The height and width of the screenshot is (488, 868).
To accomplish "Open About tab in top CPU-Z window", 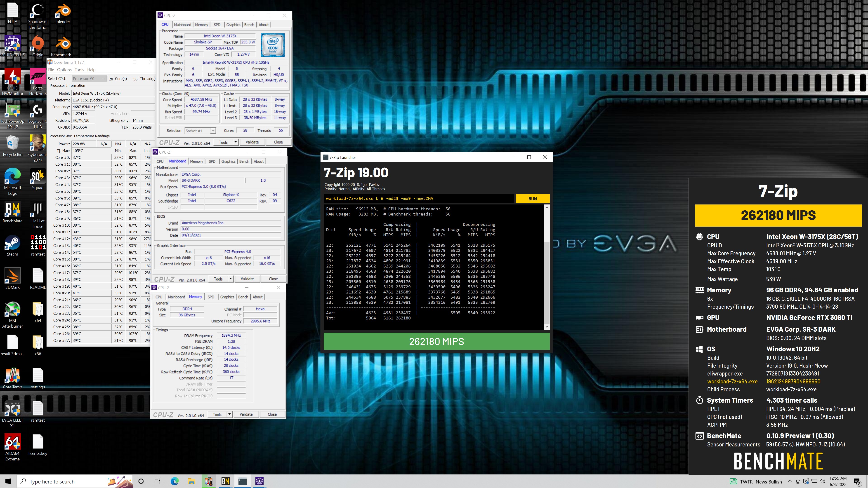I will click(264, 25).
